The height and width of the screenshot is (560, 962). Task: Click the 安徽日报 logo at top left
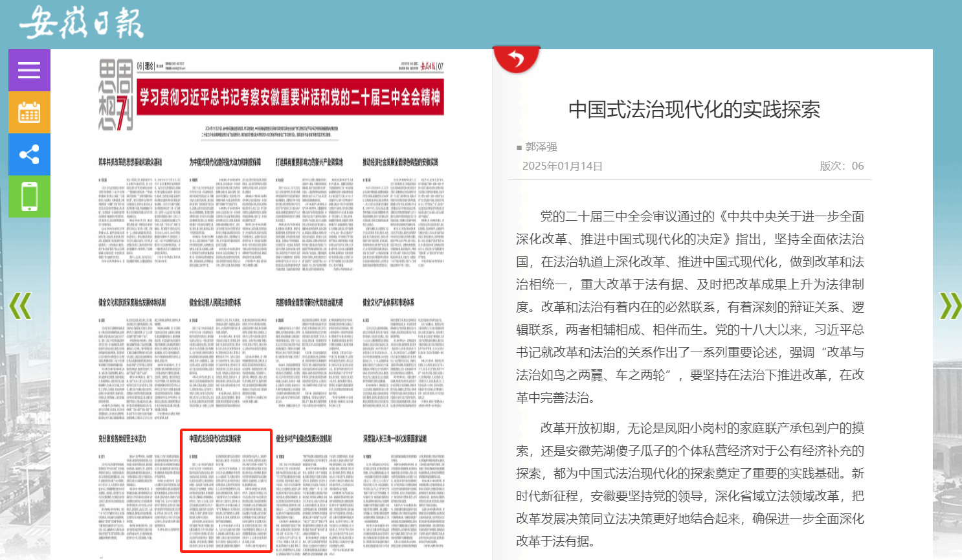pyautogui.click(x=81, y=23)
